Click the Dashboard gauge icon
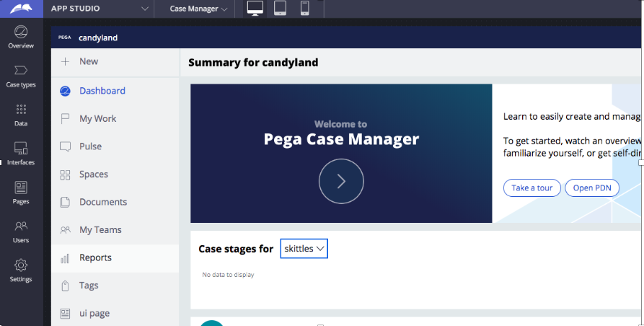This screenshot has width=644, height=326. [65, 91]
